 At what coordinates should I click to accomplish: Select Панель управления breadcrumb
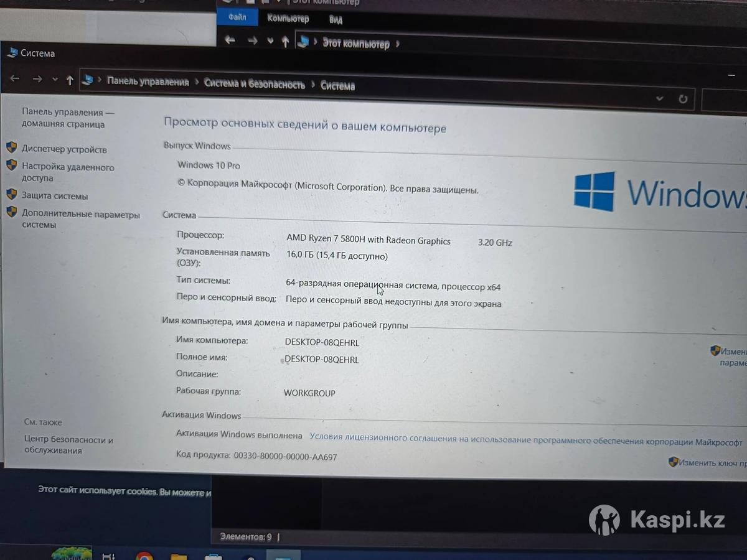pos(148,82)
